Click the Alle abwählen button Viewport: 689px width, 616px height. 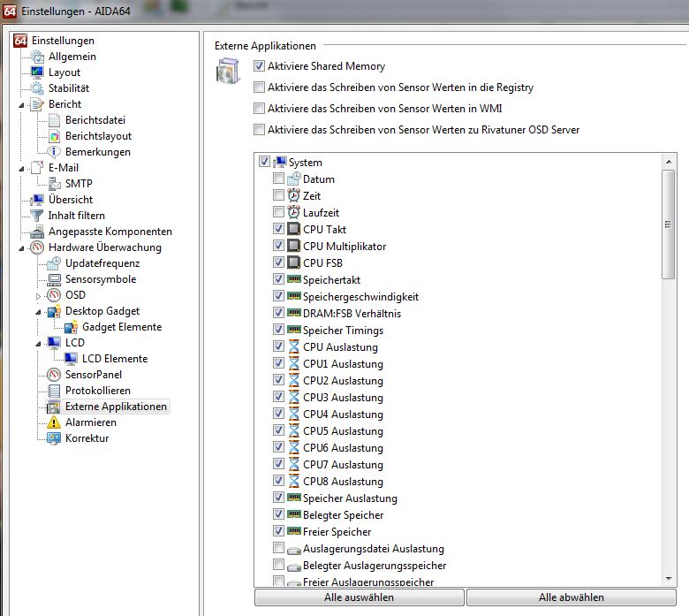click(x=572, y=597)
